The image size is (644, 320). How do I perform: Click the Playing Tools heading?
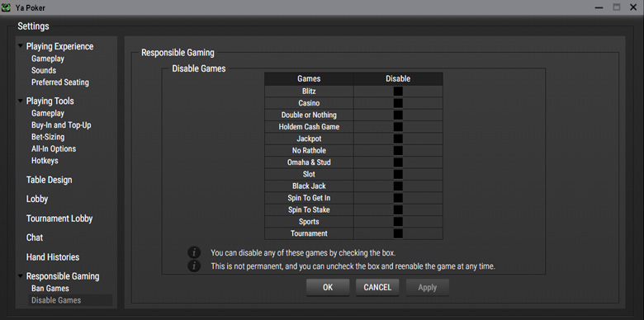[50, 101]
